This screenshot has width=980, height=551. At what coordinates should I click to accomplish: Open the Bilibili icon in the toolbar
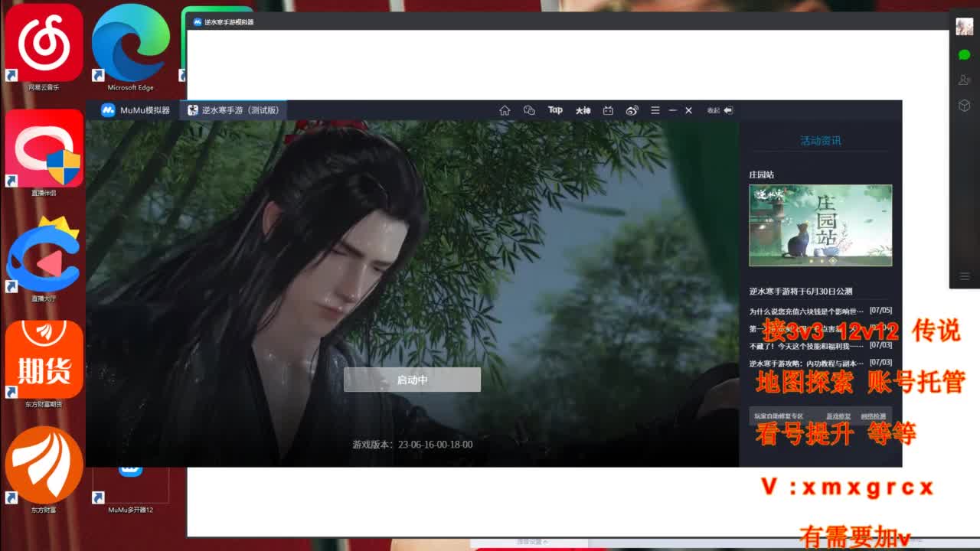pyautogui.click(x=608, y=110)
